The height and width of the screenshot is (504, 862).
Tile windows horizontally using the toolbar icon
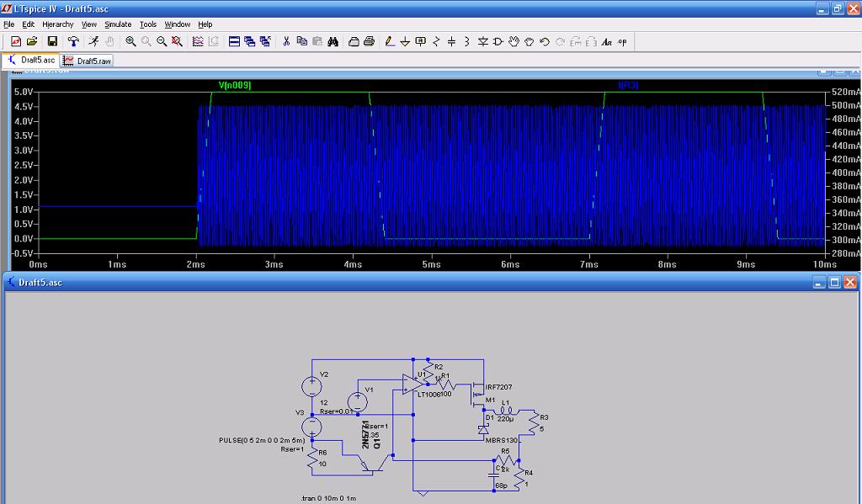234,42
